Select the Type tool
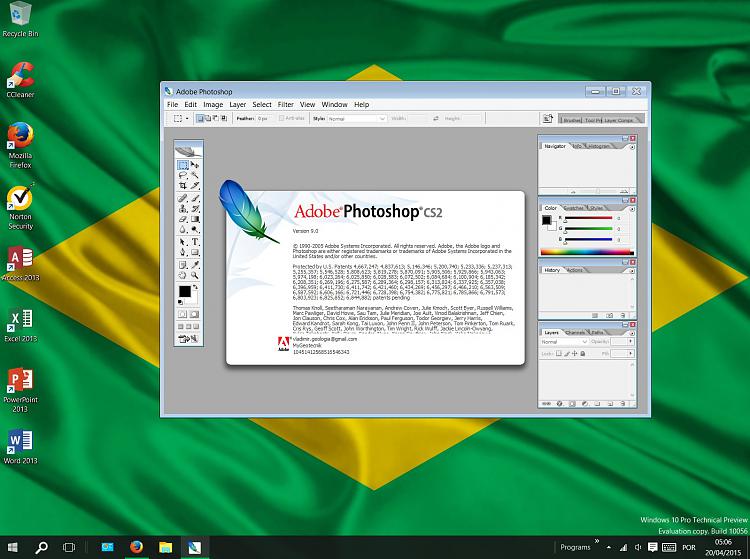Image resolution: width=750 pixels, height=559 pixels. pos(195,242)
